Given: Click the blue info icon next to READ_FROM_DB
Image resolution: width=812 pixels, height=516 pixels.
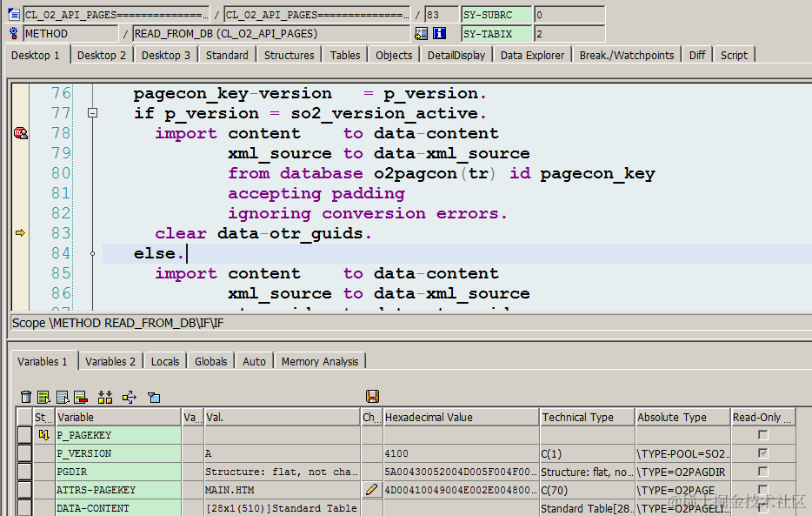Looking at the screenshot, I should tap(440, 34).
